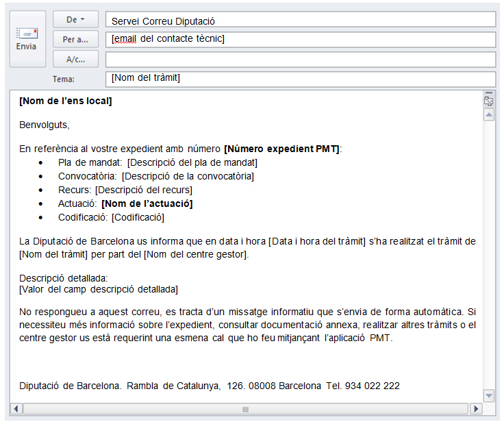Click the horizontal scrollbar right arrow
The height and width of the screenshot is (422, 504).
[x=476, y=409]
